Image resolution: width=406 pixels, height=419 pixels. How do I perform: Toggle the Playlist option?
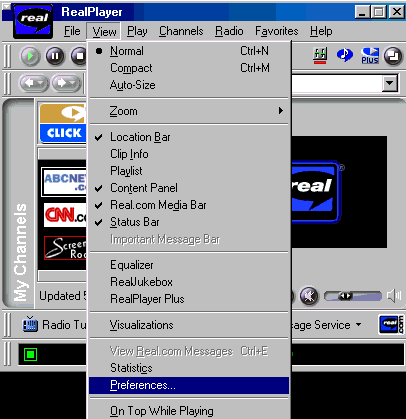point(189,171)
